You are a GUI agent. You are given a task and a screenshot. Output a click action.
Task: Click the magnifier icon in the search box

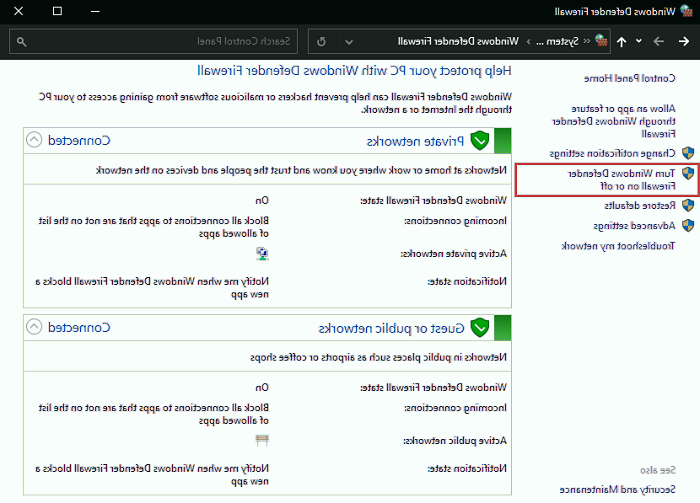point(21,42)
